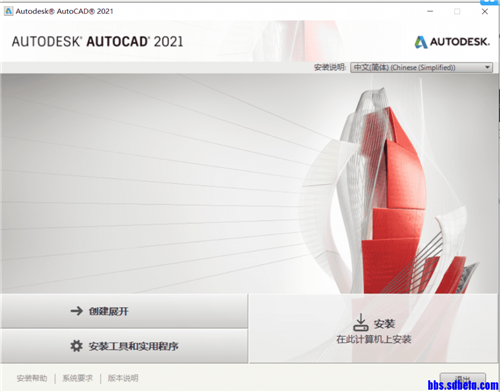Click the Install download icon
Viewport: 500px width, 392px height.
tap(361, 322)
